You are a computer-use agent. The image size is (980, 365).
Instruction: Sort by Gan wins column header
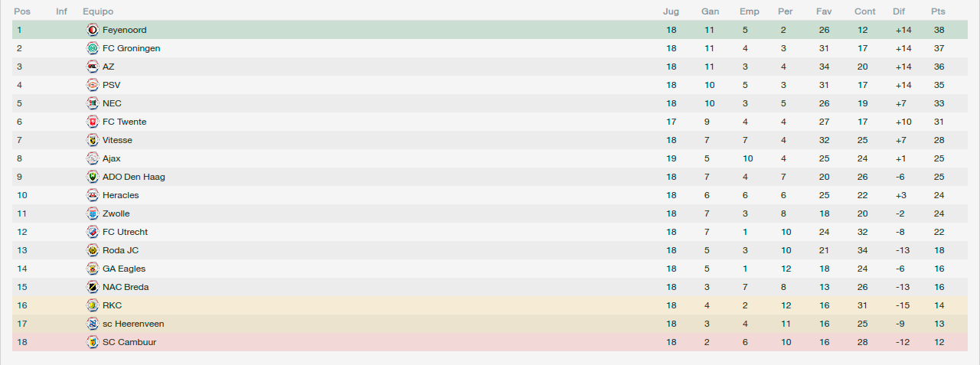click(710, 11)
